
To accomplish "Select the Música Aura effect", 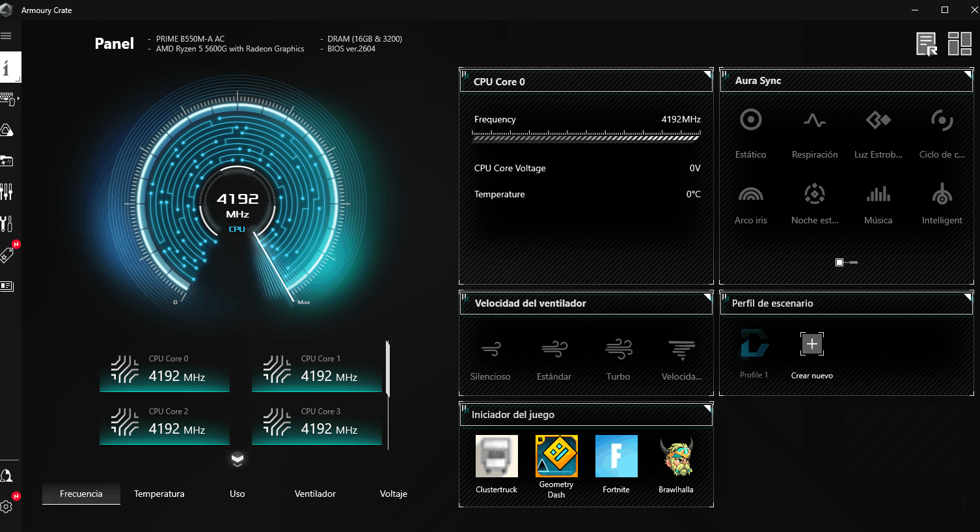I will [878, 204].
